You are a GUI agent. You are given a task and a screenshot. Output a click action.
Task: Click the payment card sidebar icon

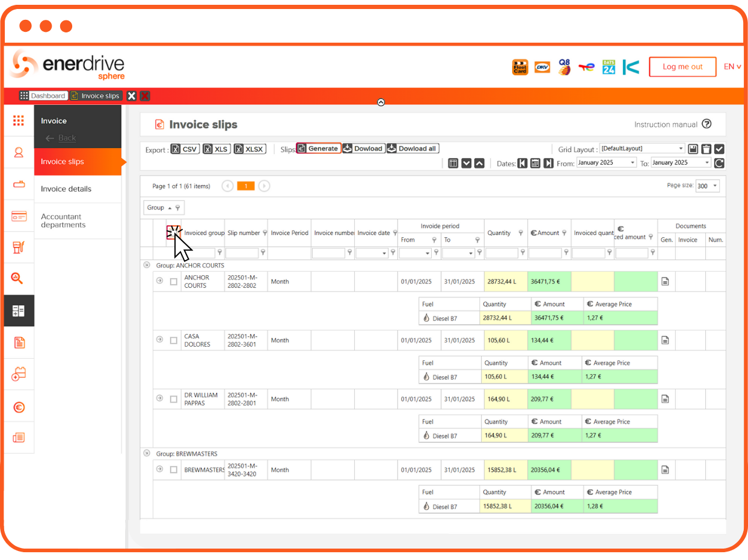[x=19, y=216]
